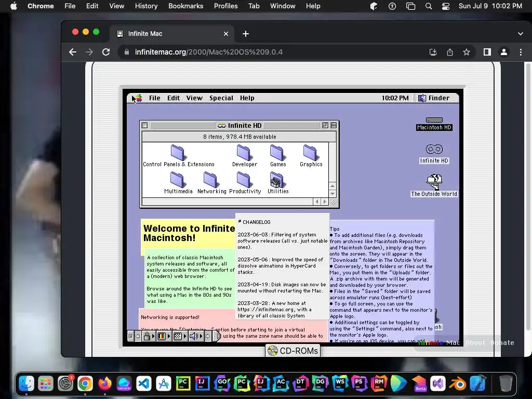Open a new Chrome tab
The height and width of the screenshot is (399, 532).
point(246,34)
